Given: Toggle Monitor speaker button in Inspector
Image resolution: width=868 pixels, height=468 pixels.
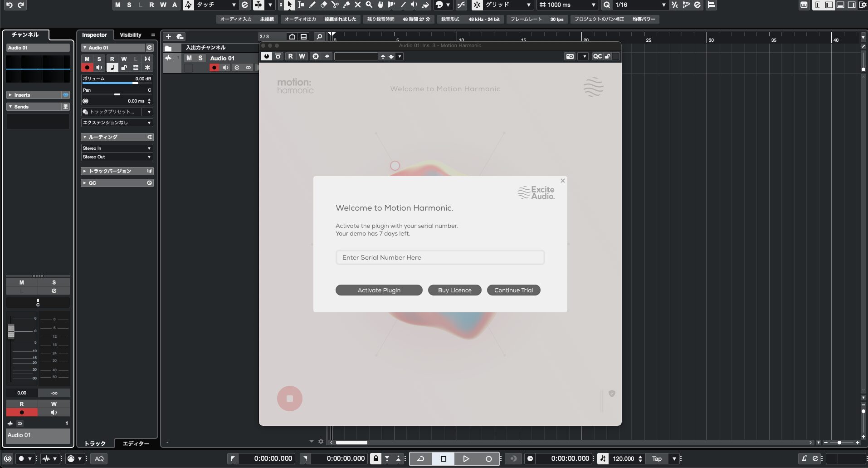Looking at the screenshot, I should point(99,68).
